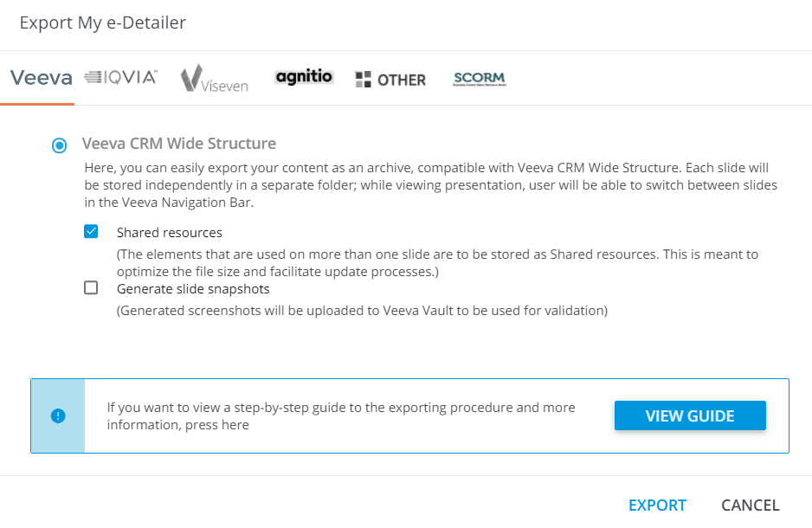Click the Generate slide snapshots label text
The image size is (812, 528).
pos(193,289)
